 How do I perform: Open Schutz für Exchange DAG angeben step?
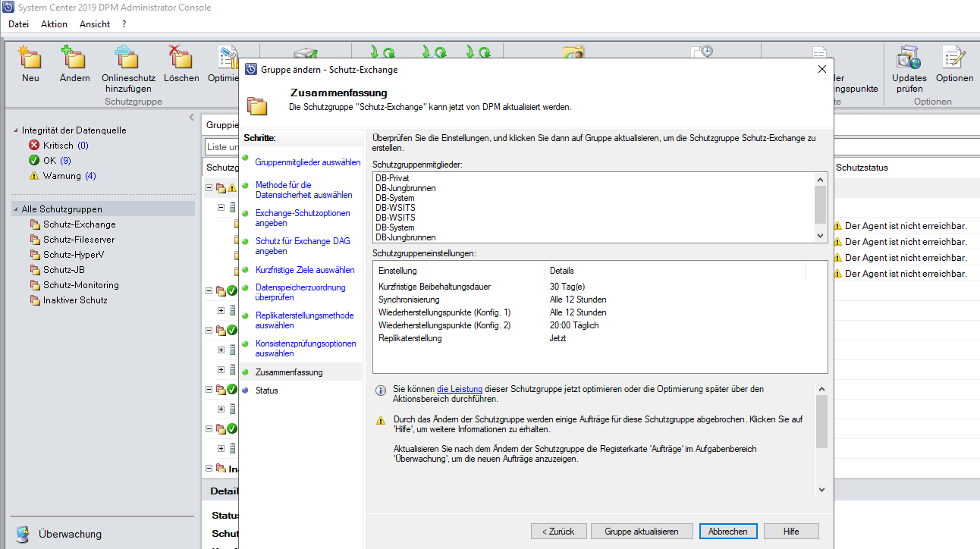pyautogui.click(x=303, y=246)
